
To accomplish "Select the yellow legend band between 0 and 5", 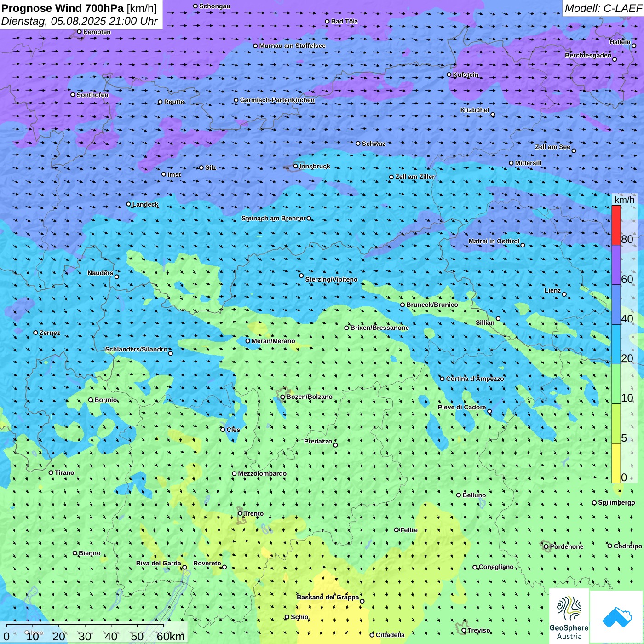I will [x=616, y=463].
